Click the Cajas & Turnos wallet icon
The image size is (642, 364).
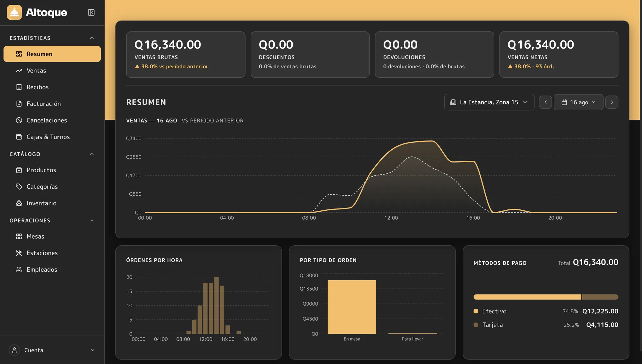[19, 137]
